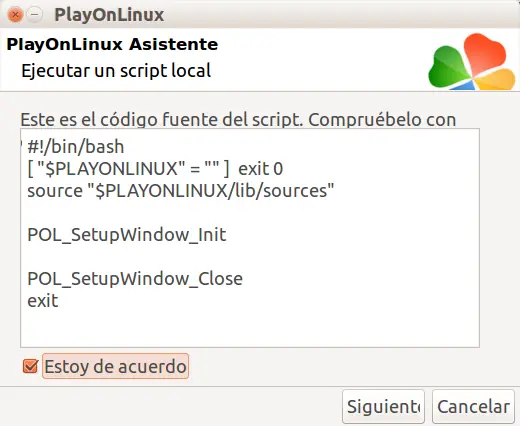
Task: Click the Cancelar button
Action: click(473, 407)
